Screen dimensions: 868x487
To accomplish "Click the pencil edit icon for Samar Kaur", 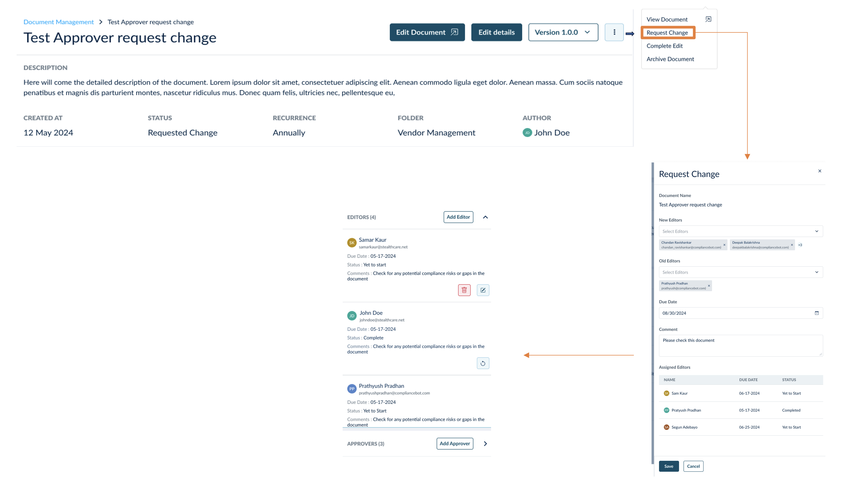I will (483, 290).
